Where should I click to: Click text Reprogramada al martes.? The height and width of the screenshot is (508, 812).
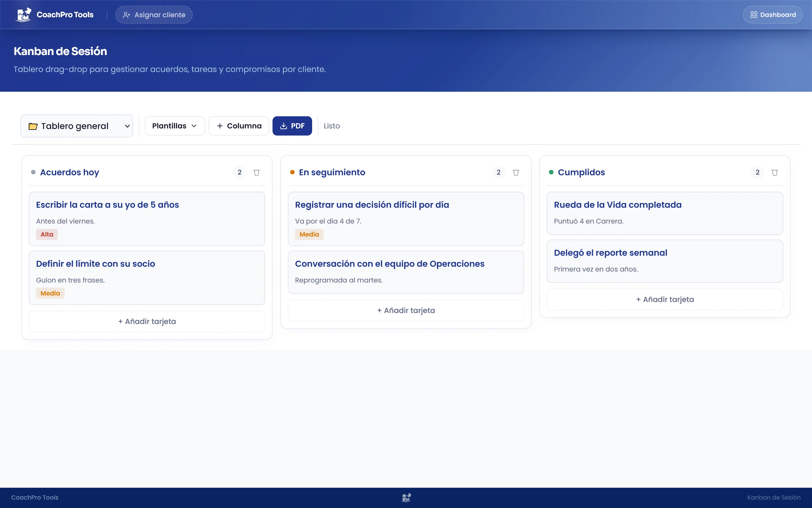[x=339, y=280]
